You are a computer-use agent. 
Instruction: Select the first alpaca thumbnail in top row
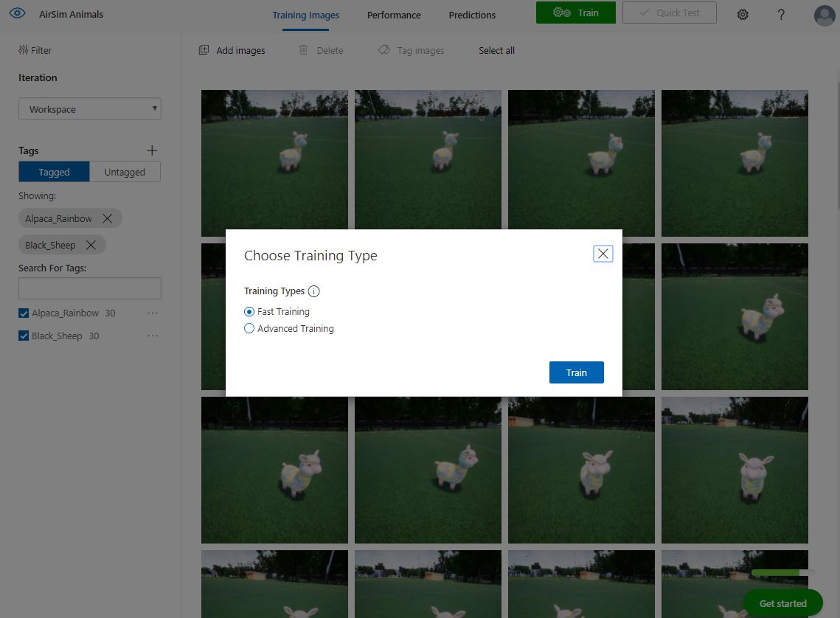275,163
